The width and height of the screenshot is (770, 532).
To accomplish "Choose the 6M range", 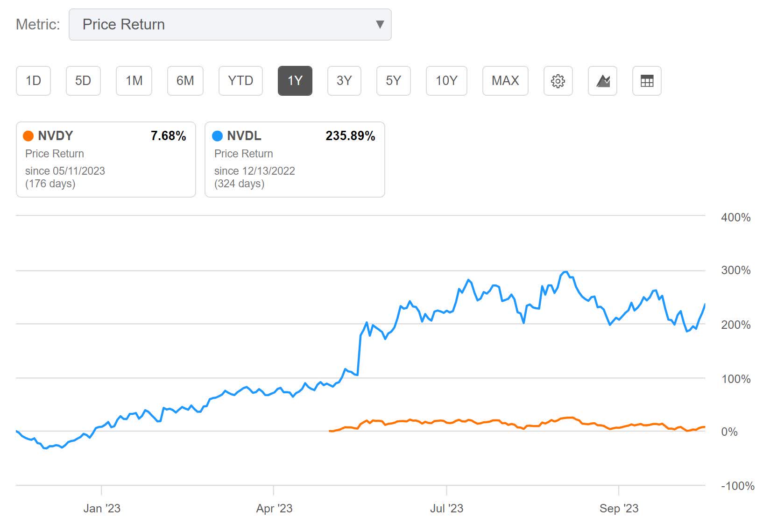I will pos(185,80).
